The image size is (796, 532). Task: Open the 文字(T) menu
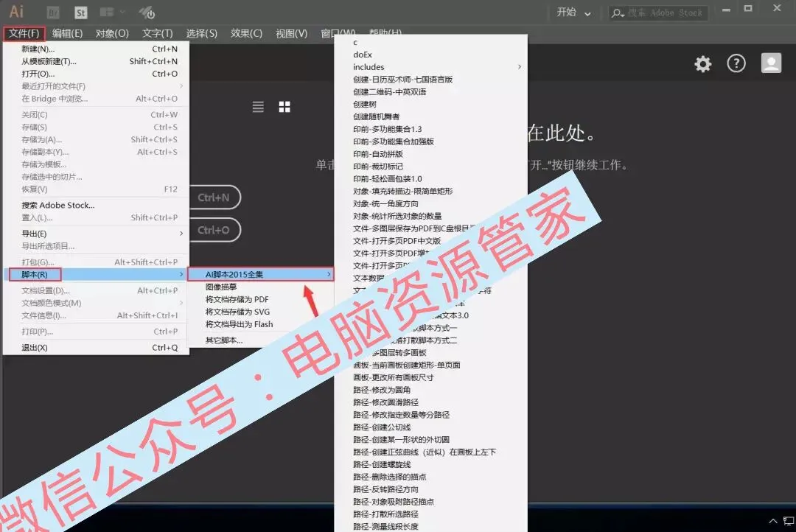pos(158,33)
